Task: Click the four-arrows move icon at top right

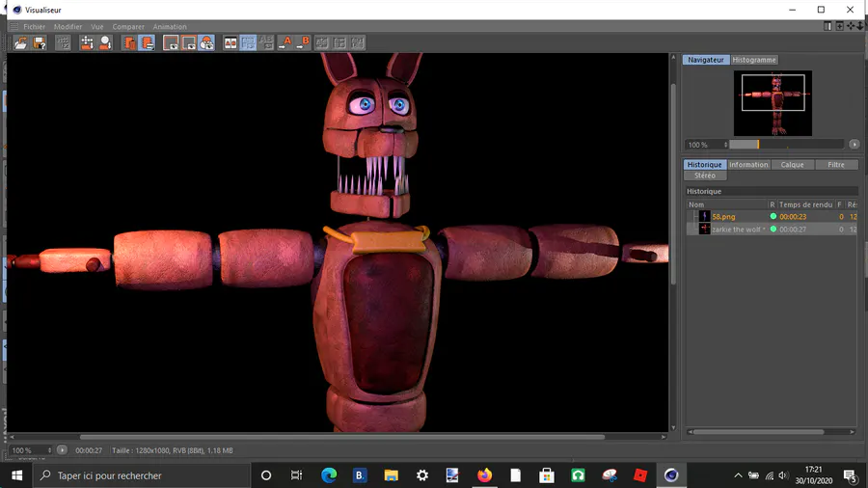Action: [851, 26]
